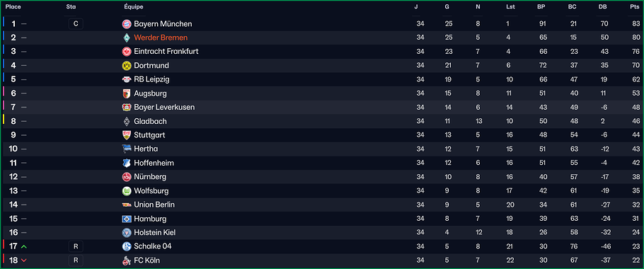Click the Schalke 04 club crest
The image size is (644, 269).
point(126,246)
